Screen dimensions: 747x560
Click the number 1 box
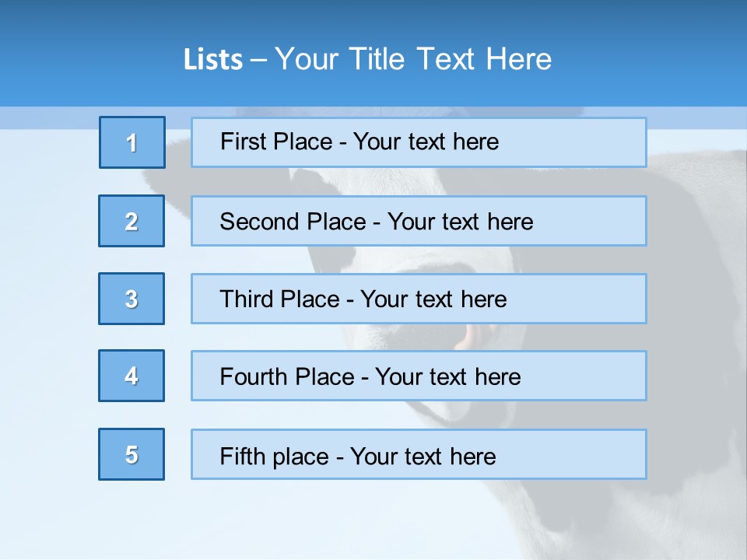132,142
